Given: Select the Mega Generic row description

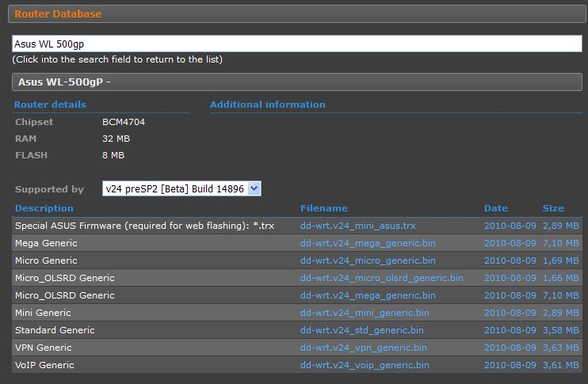Looking at the screenshot, I should [x=46, y=243].
